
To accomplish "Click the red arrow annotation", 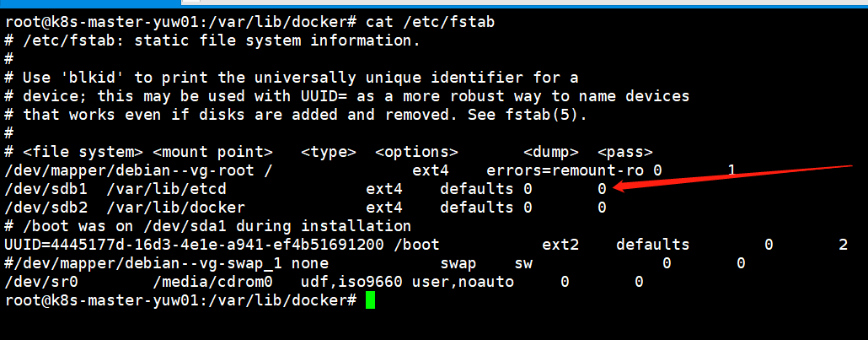I will pyautogui.click(x=733, y=175).
